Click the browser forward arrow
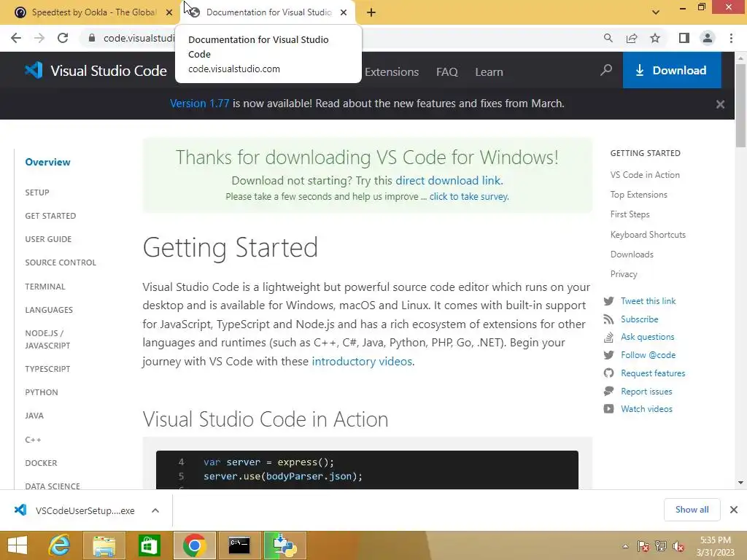Screen dimensions: 747x560 (39, 38)
